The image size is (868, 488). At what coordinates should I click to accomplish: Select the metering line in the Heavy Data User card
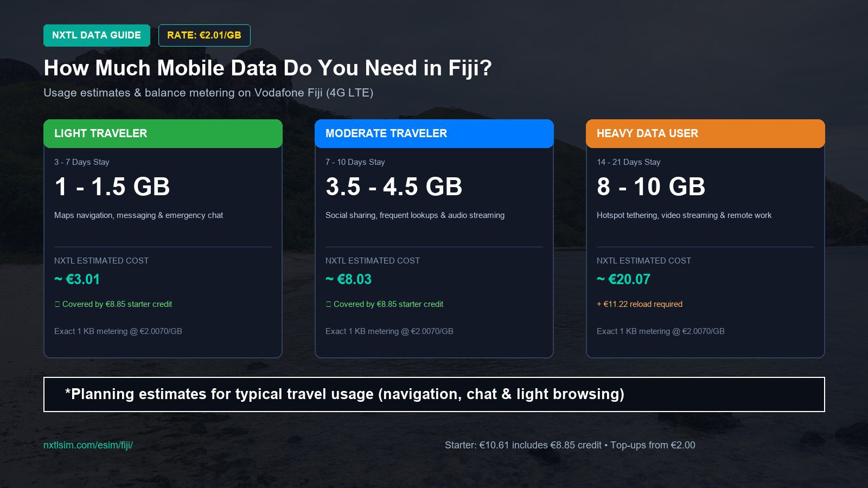pos(661,331)
